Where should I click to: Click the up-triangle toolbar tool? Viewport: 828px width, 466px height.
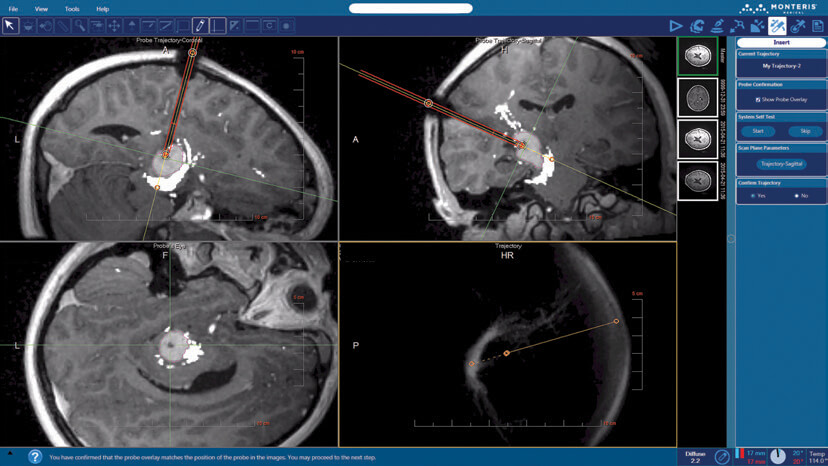tap(131, 25)
